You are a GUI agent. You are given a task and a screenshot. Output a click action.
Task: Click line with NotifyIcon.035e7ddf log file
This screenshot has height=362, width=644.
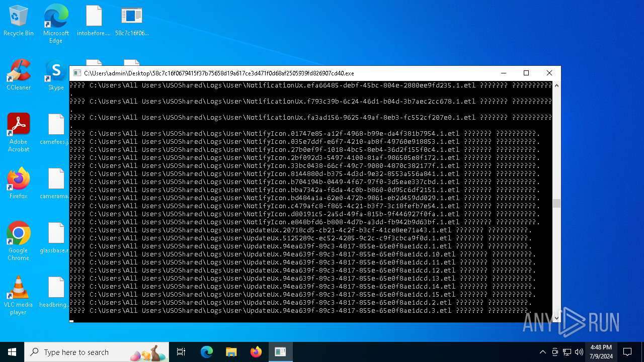[x=304, y=142]
